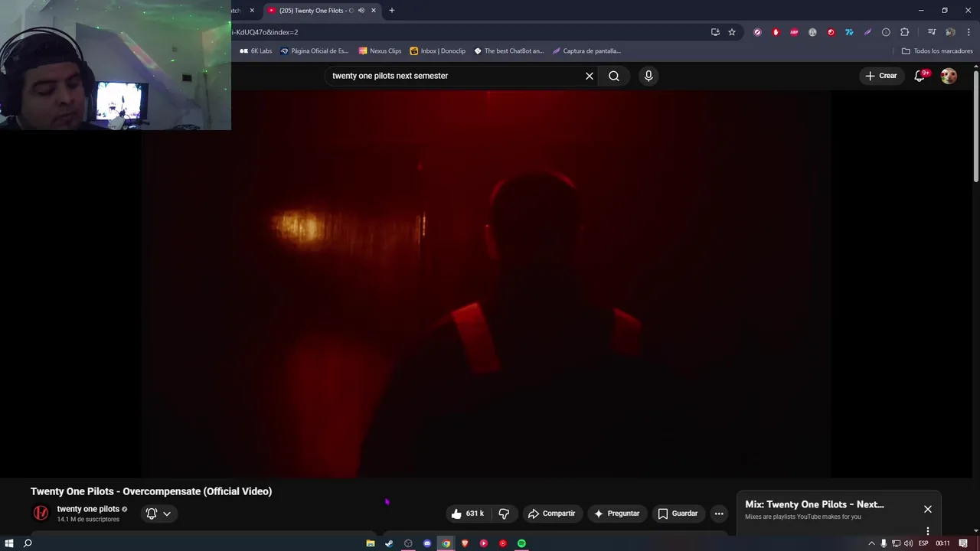The height and width of the screenshot is (551, 980).
Task: Open the system volume control
Action: coord(908,543)
